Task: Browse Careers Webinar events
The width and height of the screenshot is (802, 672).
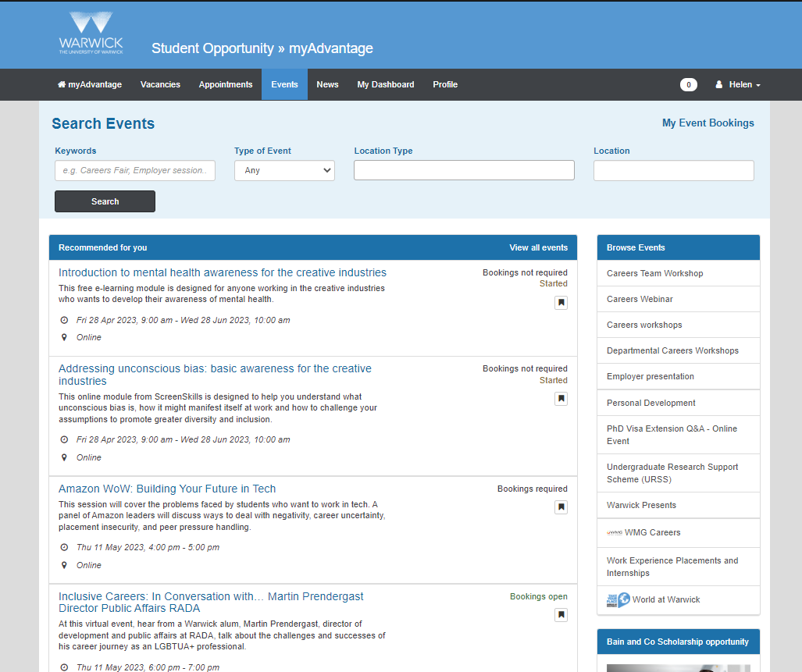Action: (640, 299)
